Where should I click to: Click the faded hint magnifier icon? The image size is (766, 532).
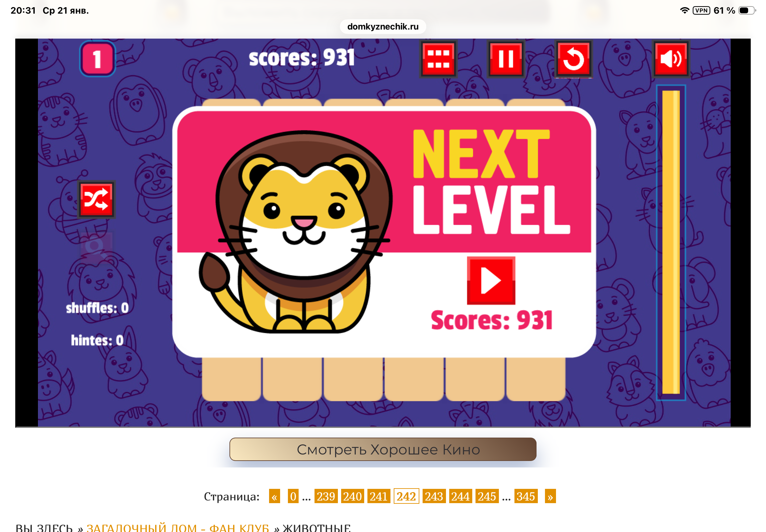click(96, 247)
